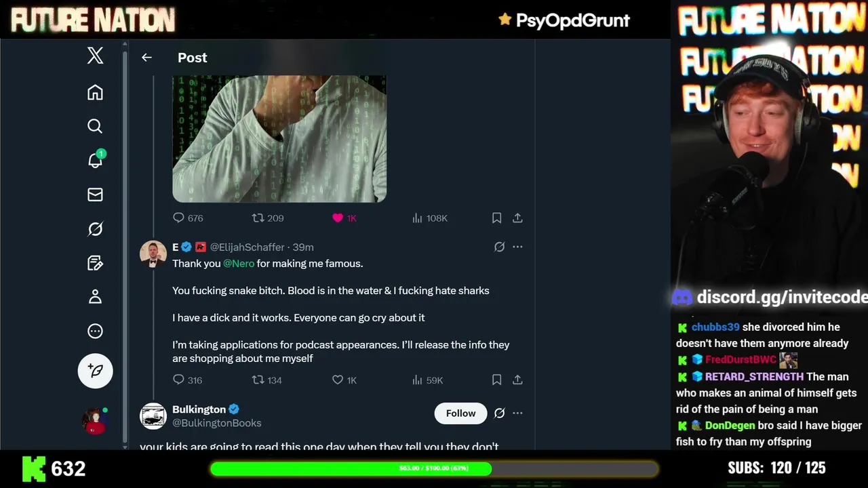Go back using the Post arrow
This screenshot has width=868, height=488.
[146, 58]
